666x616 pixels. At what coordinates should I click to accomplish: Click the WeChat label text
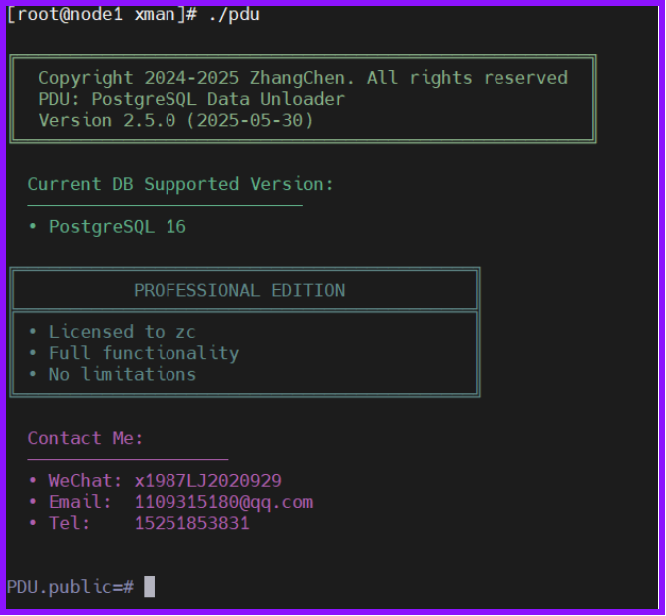pyautogui.click(x=85, y=481)
